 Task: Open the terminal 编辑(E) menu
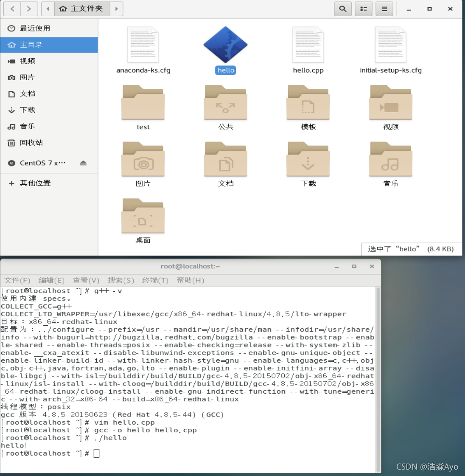(x=51, y=280)
